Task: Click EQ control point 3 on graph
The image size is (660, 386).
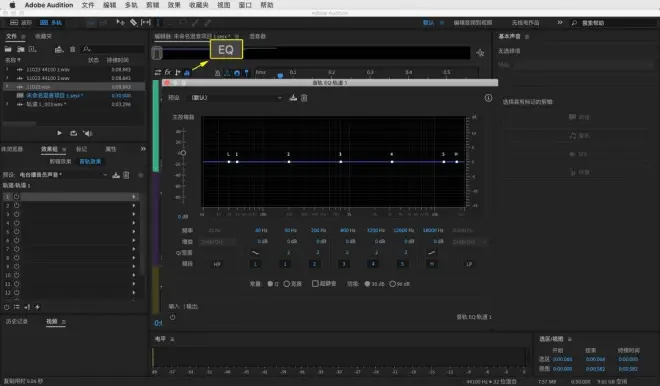Action: click(341, 162)
